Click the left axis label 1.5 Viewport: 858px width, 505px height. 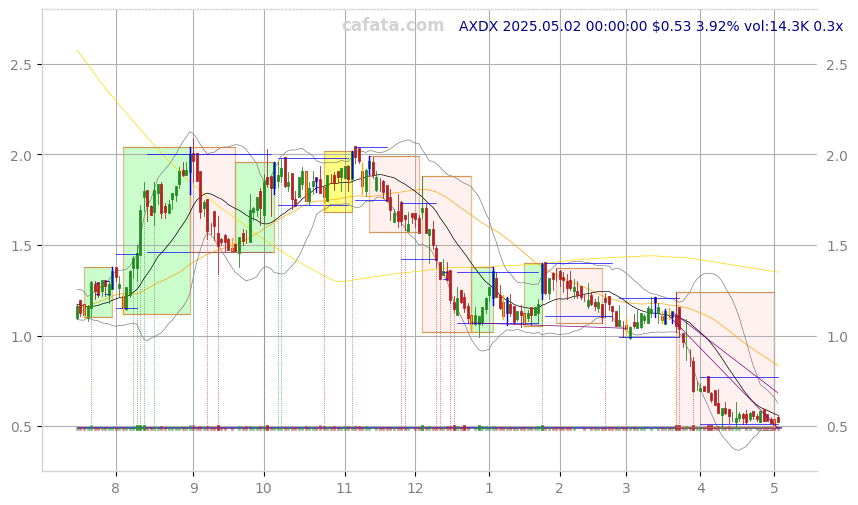[20, 246]
